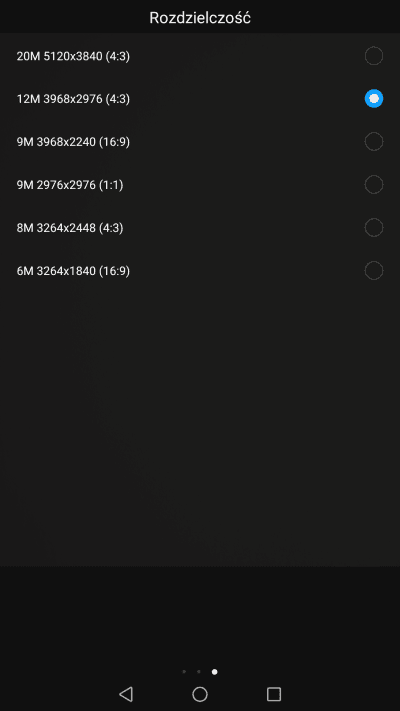This screenshot has height=711, width=400.
Task: Enable the 9M 3968x2240 (16:9) radio button
Action: click(374, 141)
